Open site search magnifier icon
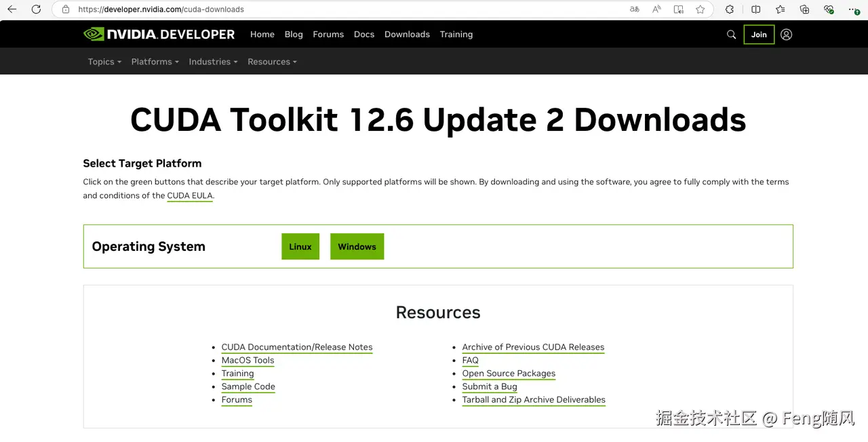The image size is (868, 442). tap(731, 35)
